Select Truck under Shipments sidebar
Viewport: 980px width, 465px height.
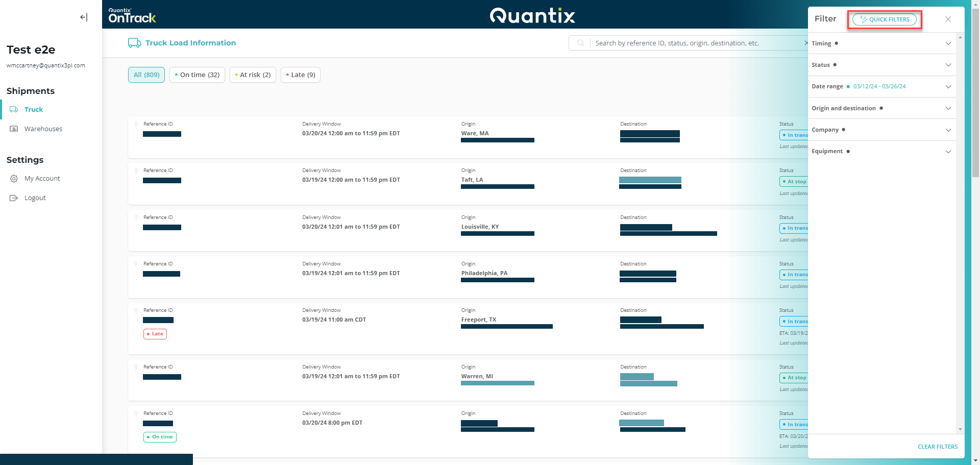click(x=34, y=109)
